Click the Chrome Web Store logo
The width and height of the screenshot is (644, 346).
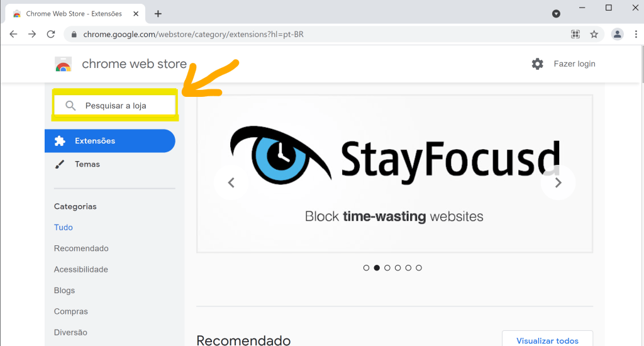pyautogui.click(x=64, y=64)
